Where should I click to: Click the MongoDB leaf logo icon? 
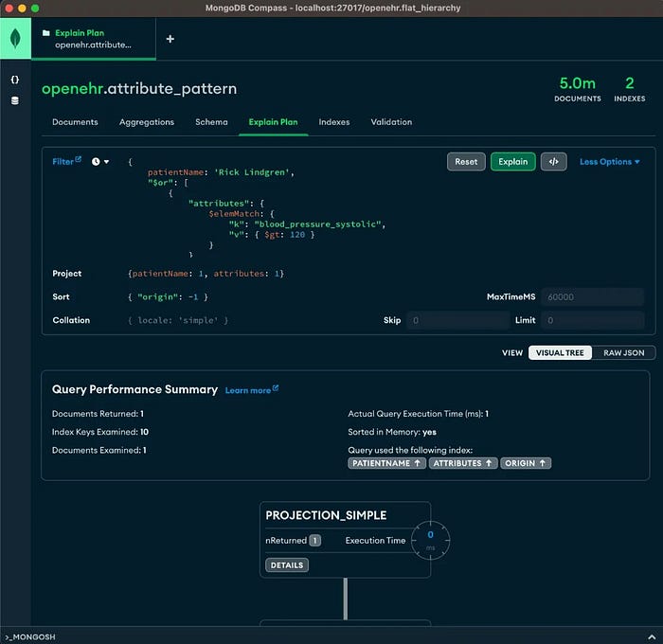click(15, 39)
